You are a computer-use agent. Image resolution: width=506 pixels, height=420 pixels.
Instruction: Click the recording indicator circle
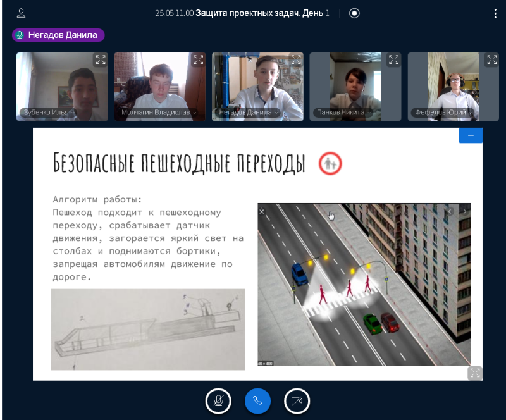tap(354, 13)
